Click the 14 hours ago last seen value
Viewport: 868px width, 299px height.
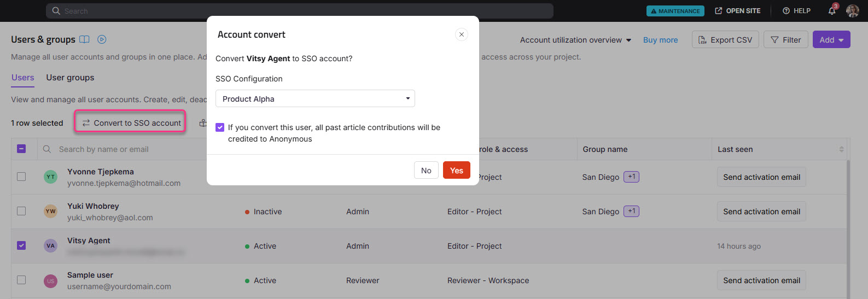pyautogui.click(x=739, y=246)
